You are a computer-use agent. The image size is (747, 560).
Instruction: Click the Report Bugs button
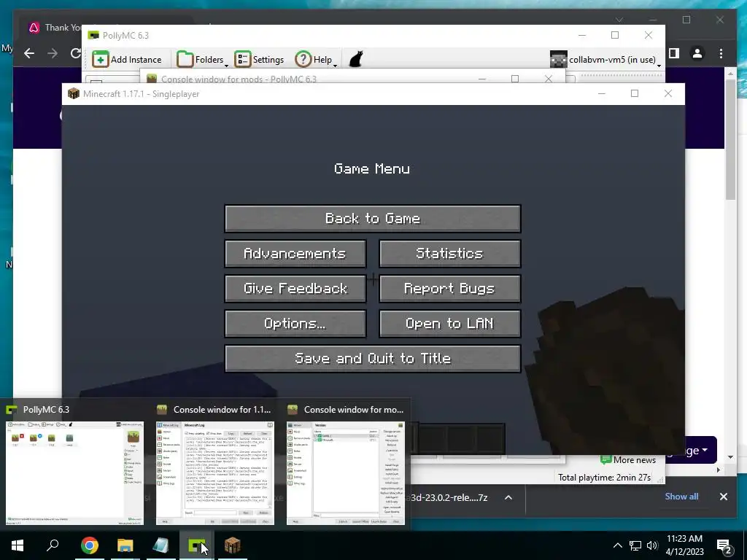pyautogui.click(x=449, y=289)
